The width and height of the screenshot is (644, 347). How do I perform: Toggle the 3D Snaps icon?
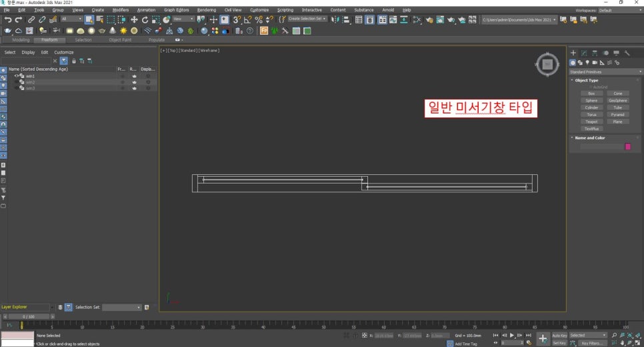pos(237,19)
